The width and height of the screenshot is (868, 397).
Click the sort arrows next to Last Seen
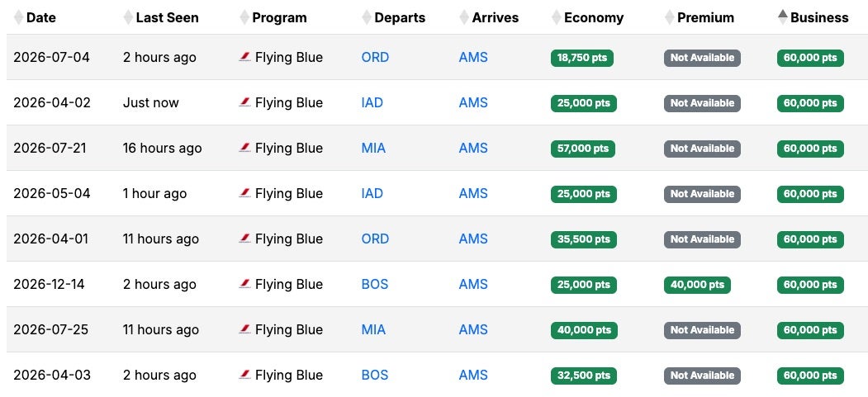click(x=128, y=17)
